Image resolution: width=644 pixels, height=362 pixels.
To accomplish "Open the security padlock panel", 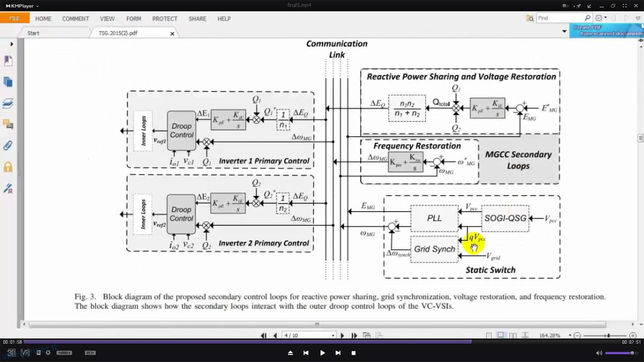I will [x=8, y=167].
